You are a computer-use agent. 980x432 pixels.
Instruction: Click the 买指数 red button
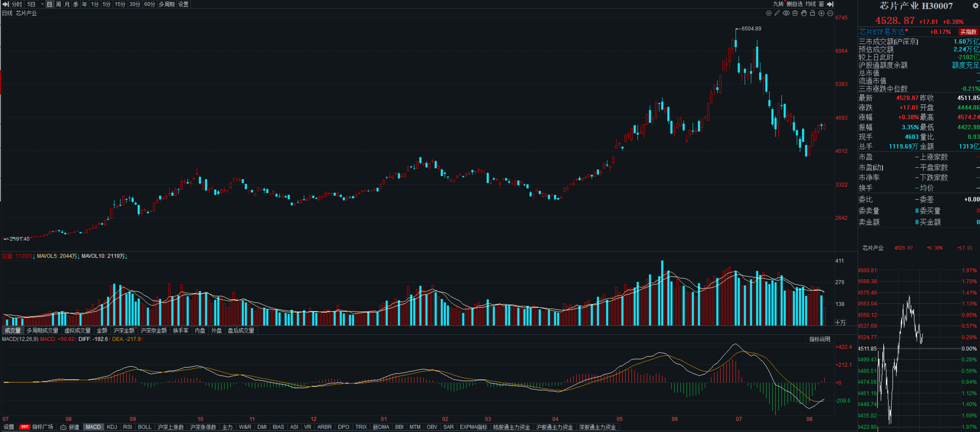(968, 32)
